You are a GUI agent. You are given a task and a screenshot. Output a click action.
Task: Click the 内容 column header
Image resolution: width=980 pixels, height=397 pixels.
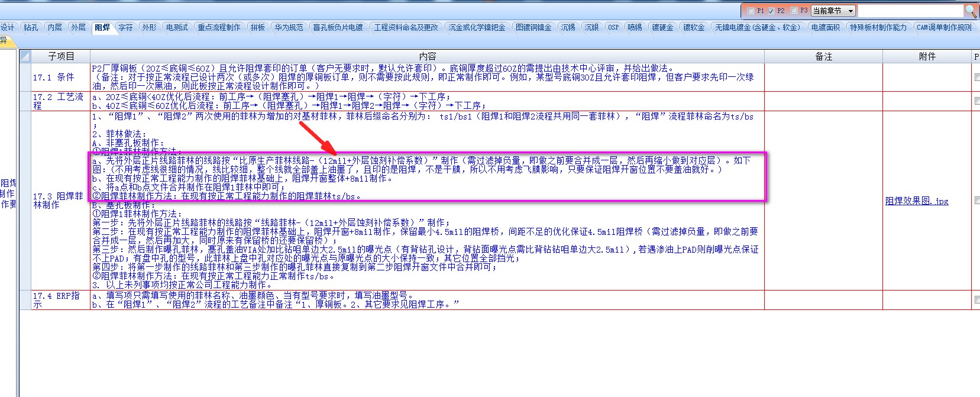427,56
